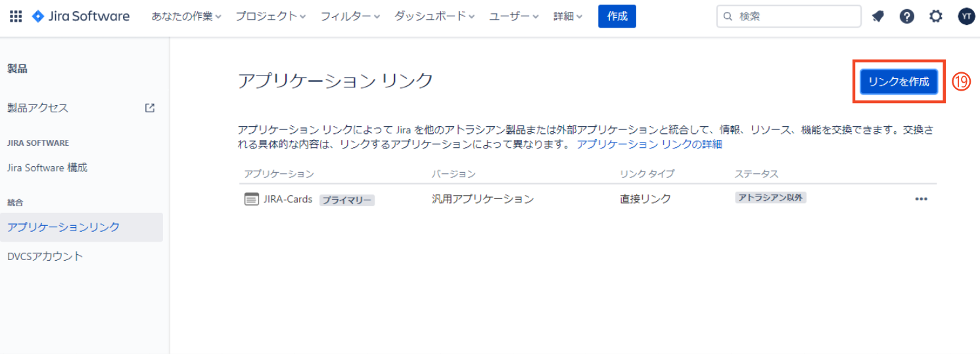Open the notifications icon
The image size is (980, 354).
pos(878,16)
